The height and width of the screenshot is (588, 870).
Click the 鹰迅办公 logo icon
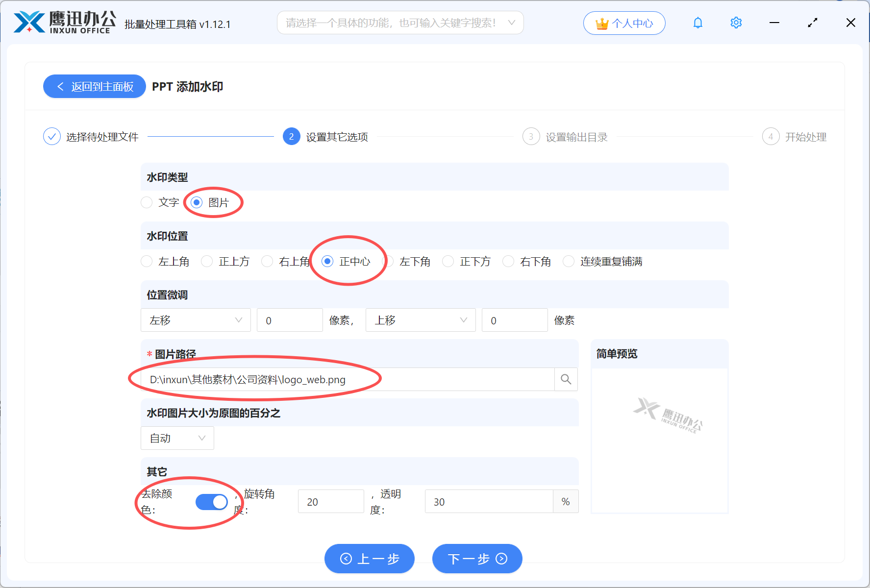click(x=29, y=22)
